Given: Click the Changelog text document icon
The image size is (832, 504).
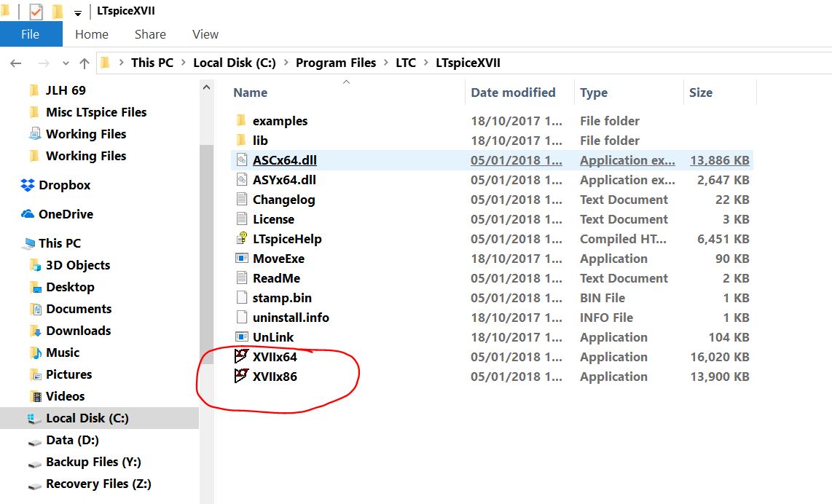Looking at the screenshot, I should point(241,199).
